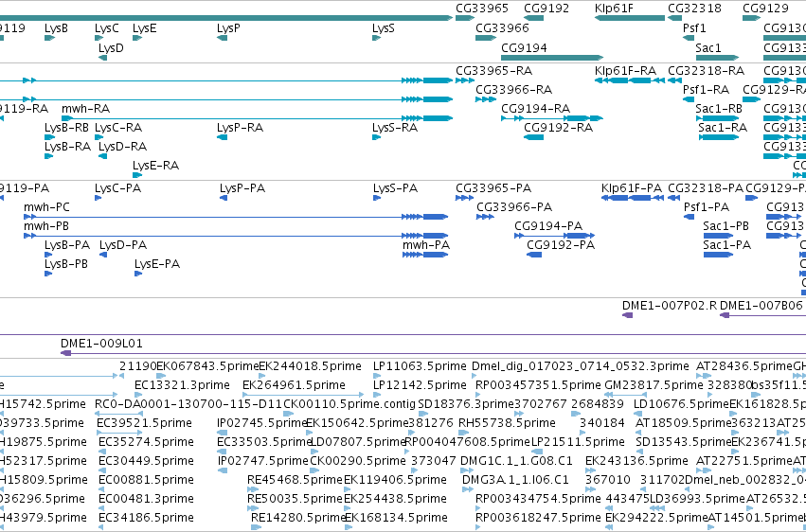This screenshot has height=532, width=806.
Task: Click the CG9192-PA protein
Action: tap(534, 255)
